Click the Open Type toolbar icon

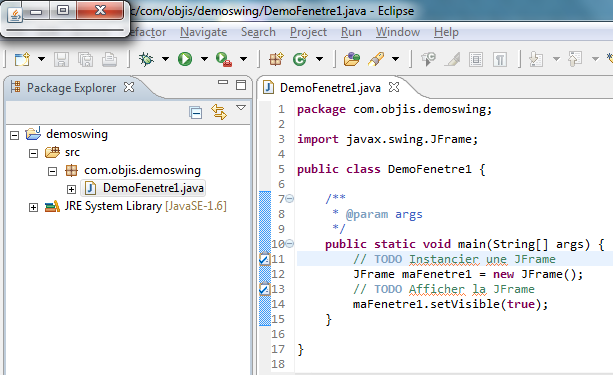352,59
